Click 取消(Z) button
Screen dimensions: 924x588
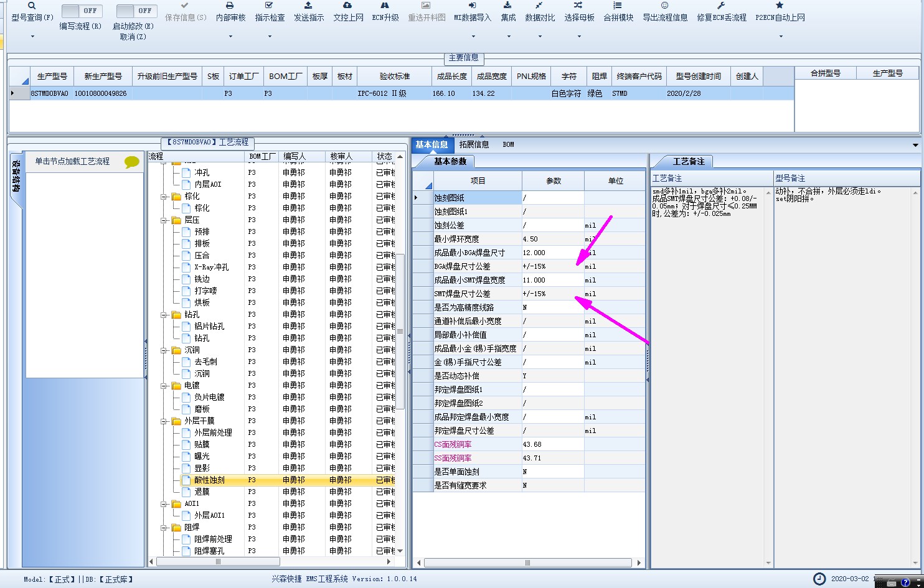click(133, 37)
